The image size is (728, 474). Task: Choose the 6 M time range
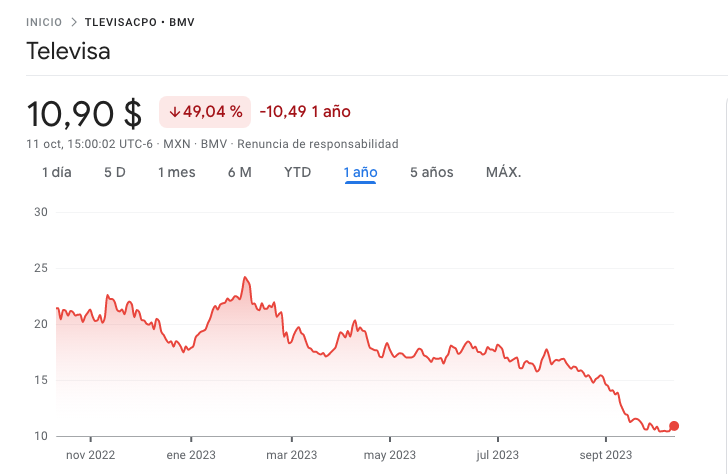point(240,172)
